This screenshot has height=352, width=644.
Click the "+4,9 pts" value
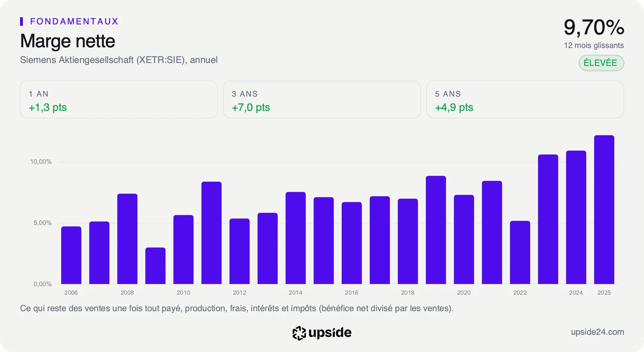[454, 107]
